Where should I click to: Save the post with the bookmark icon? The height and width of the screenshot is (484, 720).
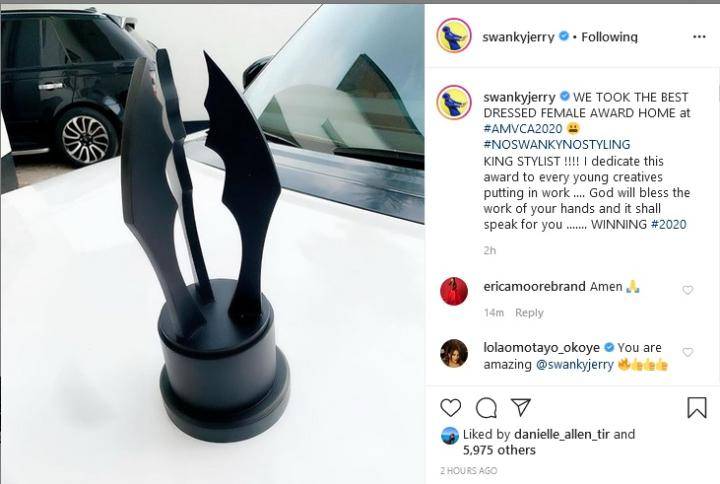click(696, 407)
